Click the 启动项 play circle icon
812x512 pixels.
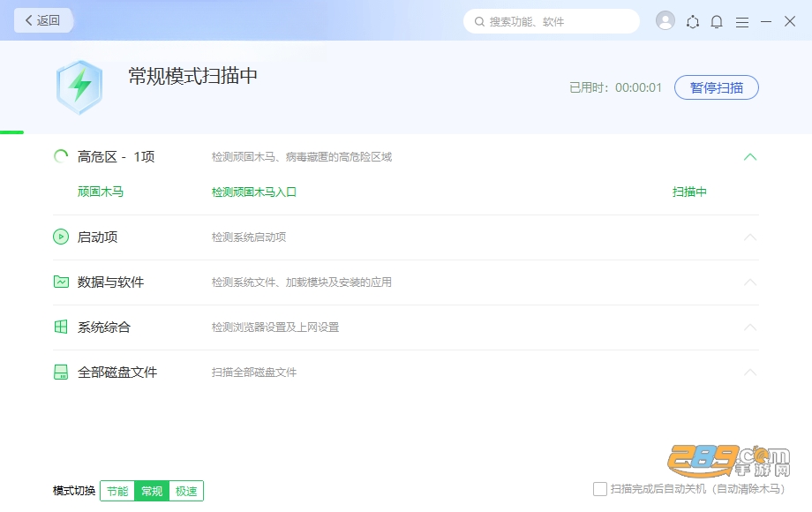click(x=61, y=237)
